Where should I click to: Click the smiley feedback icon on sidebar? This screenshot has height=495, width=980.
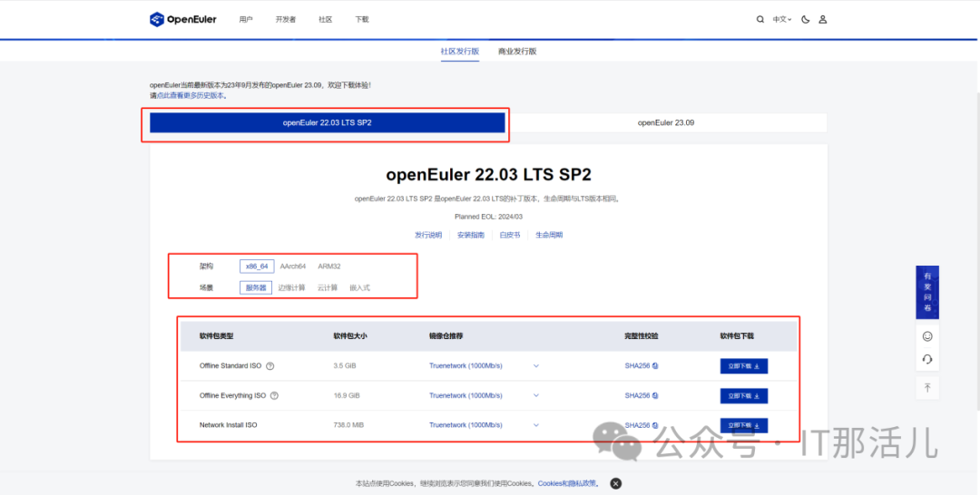click(927, 335)
